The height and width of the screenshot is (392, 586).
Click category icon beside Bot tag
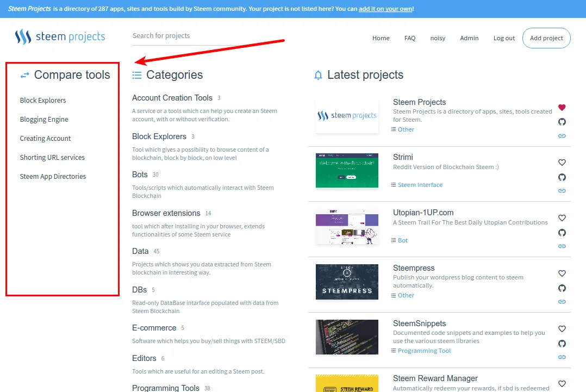tap(394, 240)
